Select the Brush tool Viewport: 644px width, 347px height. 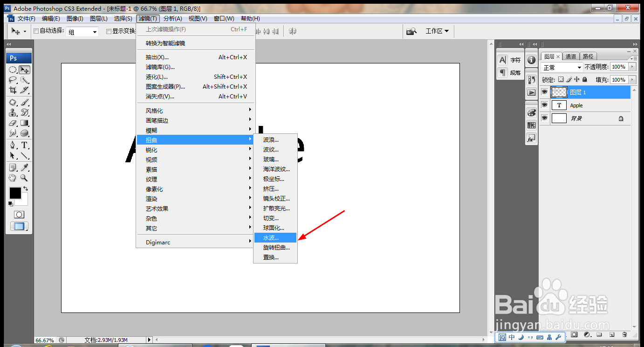tap(25, 102)
